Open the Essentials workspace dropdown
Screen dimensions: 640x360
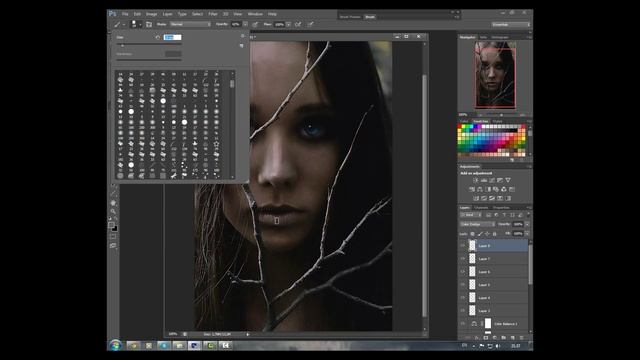(x=511, y=25)
